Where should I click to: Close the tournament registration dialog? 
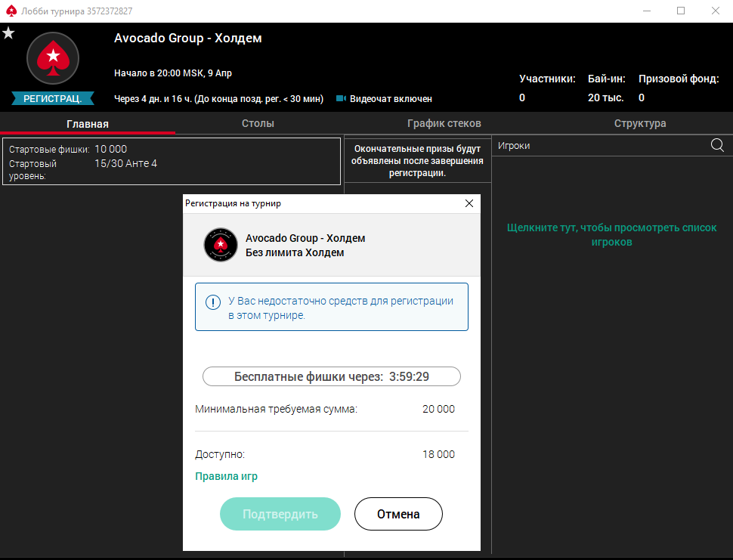click(x=469, y=203)
